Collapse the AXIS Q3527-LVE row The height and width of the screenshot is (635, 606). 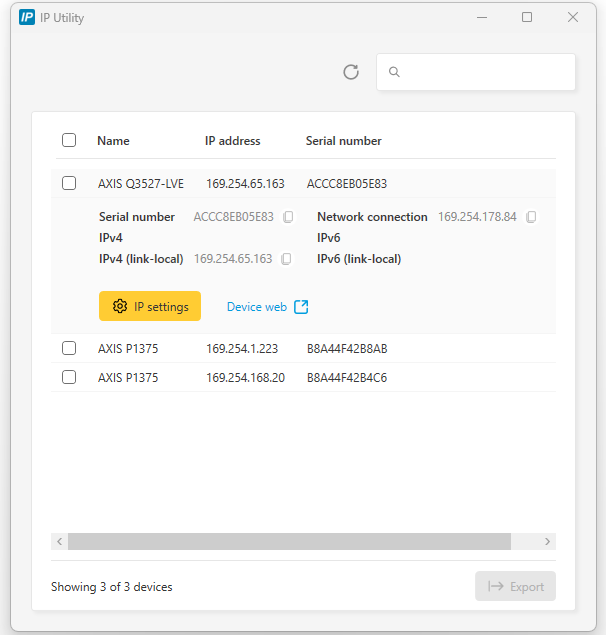303,183
